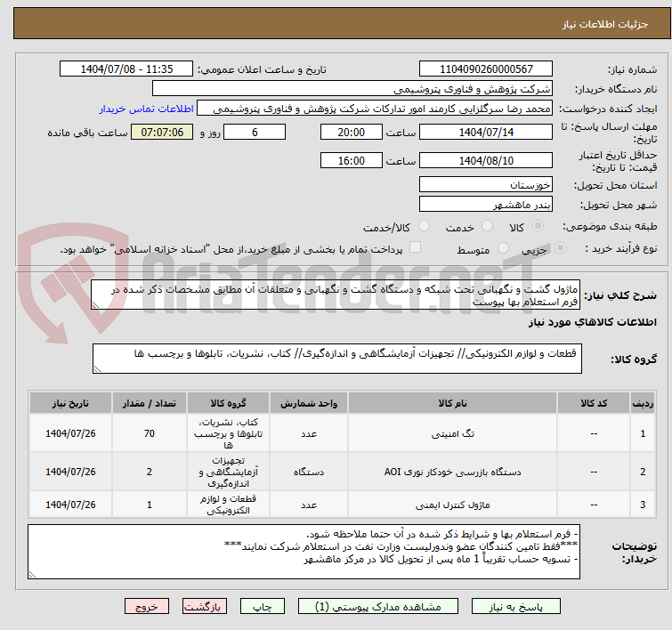
Task: Select the جزیی purchase type radio
Action: [551, 249]
